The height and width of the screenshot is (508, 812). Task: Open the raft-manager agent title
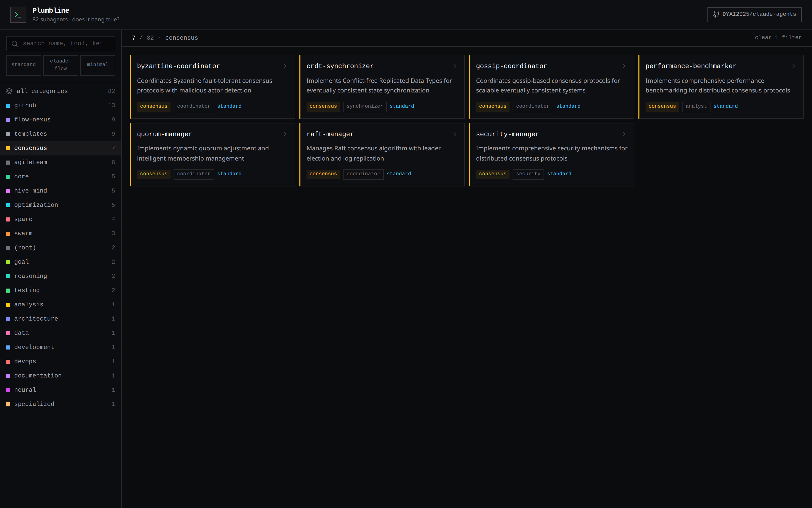coord(330,134)
